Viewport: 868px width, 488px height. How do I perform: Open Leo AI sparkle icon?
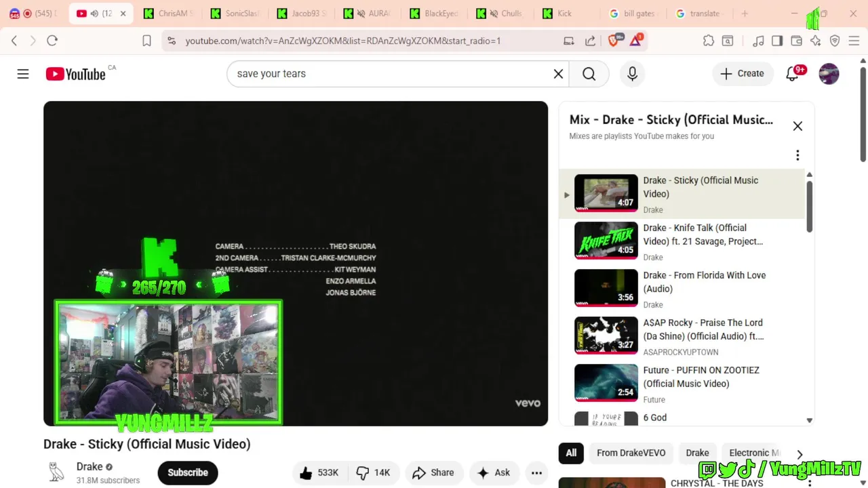coord(815,41)
